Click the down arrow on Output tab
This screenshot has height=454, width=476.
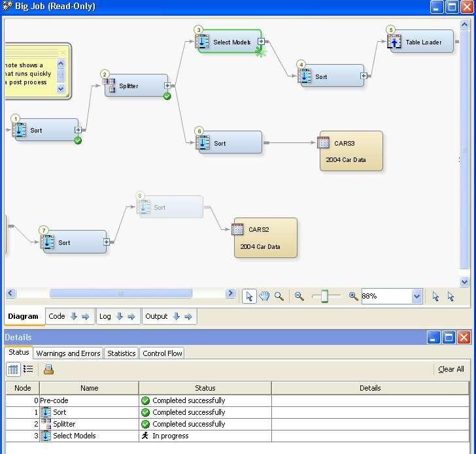tap(177, 316)
